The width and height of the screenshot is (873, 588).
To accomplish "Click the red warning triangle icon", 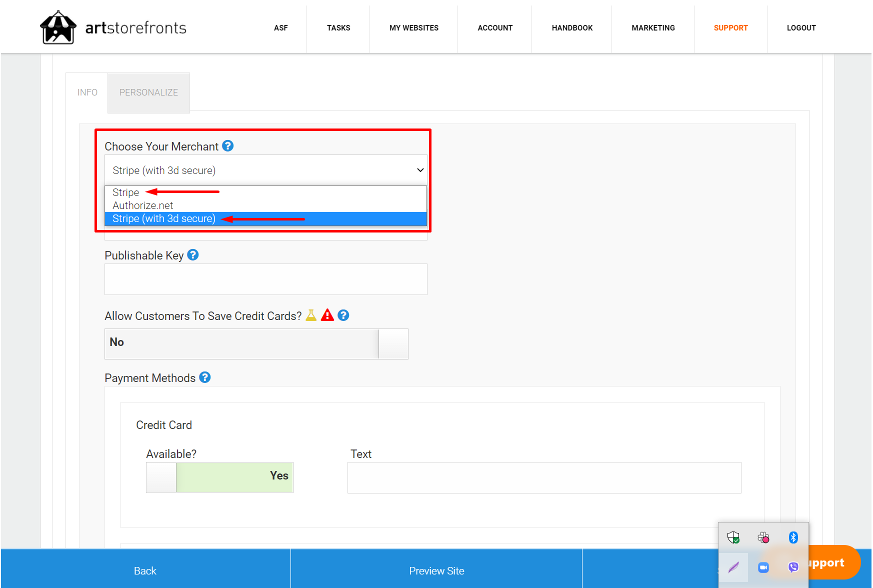I will (327, 315).
